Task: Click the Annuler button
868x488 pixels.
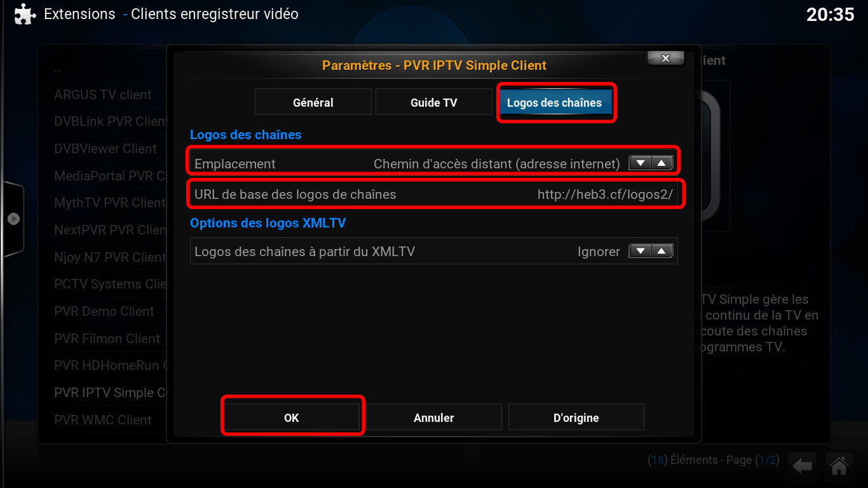Action: pos(434,417)
